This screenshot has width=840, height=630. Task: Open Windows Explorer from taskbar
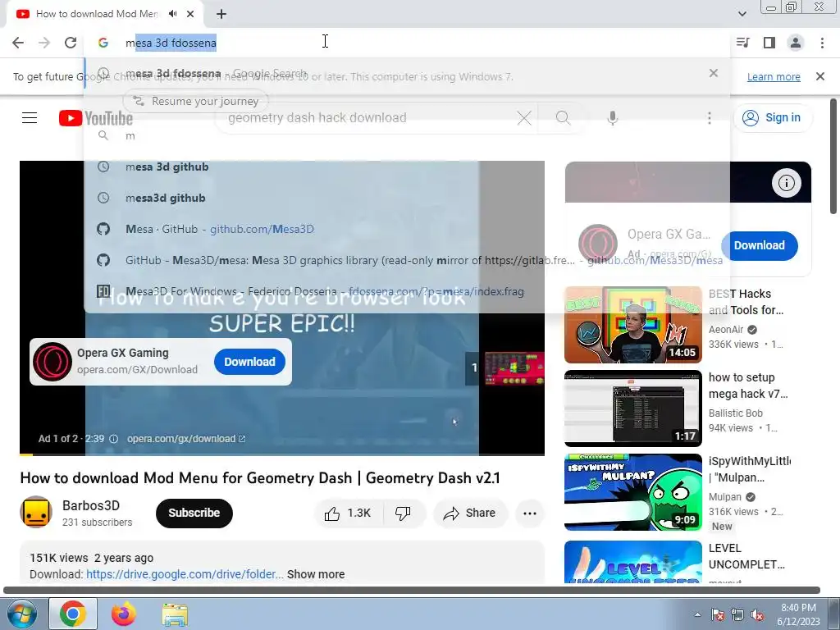pyautogui.click(x=175, y=614)
